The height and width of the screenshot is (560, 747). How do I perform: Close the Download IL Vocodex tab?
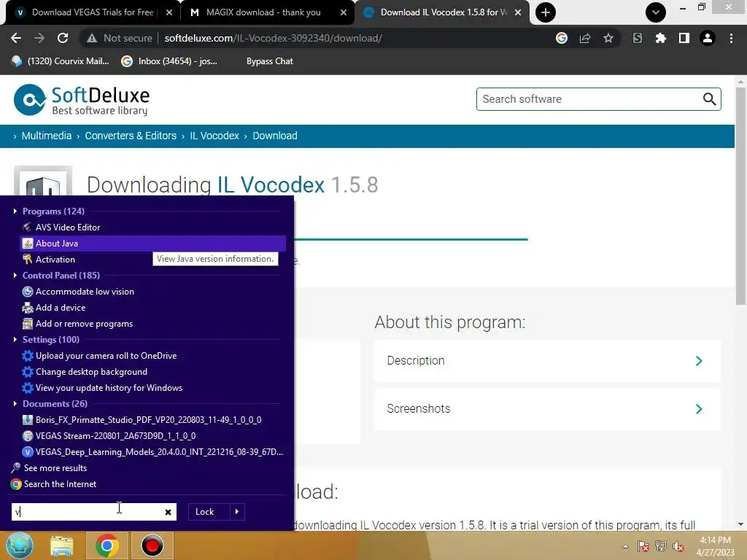point(518,12)
